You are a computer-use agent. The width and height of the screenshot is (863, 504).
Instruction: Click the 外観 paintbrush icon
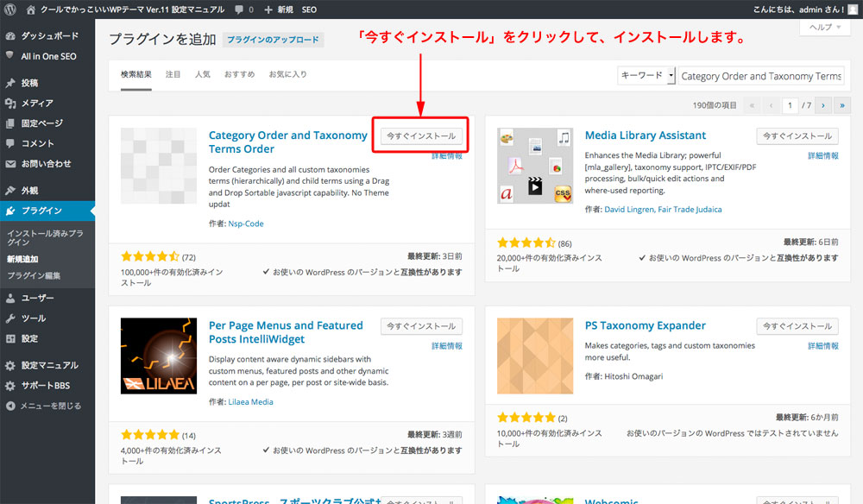click(9, 191)
